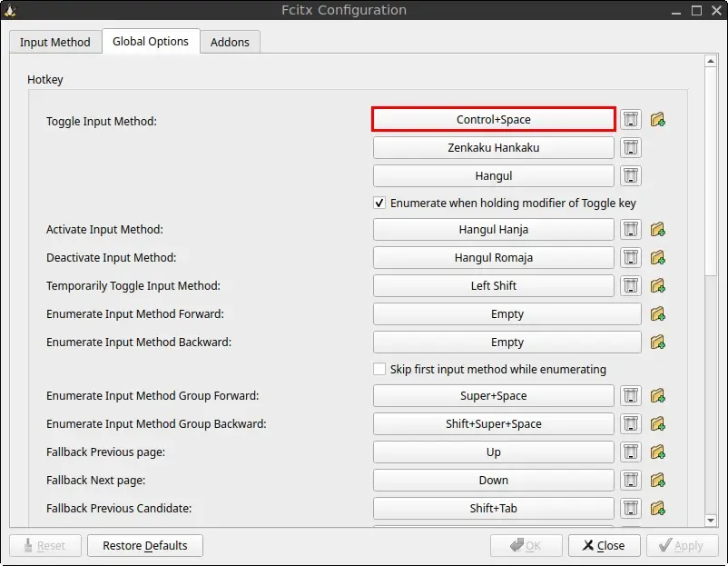Image resolution: width=728 pixels, height=566 pixels.
Task: Add a Temporarily Toggle Input Method hotkey
Action: (657, 285)
